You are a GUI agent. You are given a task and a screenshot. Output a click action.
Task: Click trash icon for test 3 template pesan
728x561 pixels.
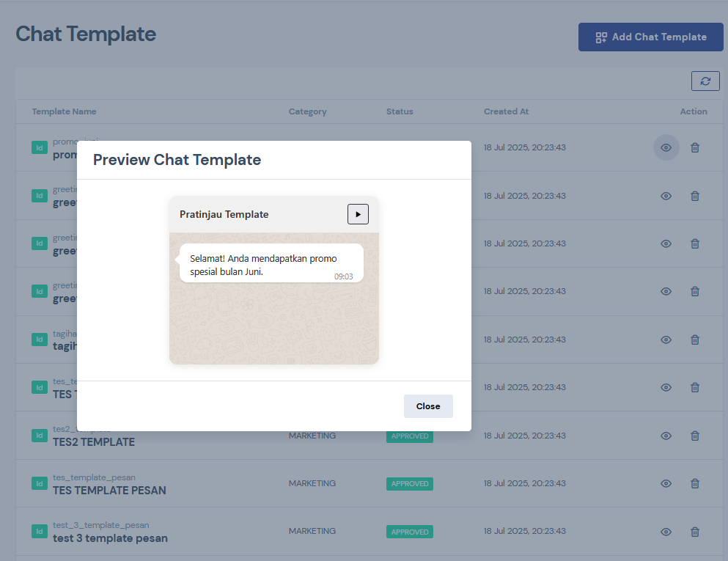(695, 532)
